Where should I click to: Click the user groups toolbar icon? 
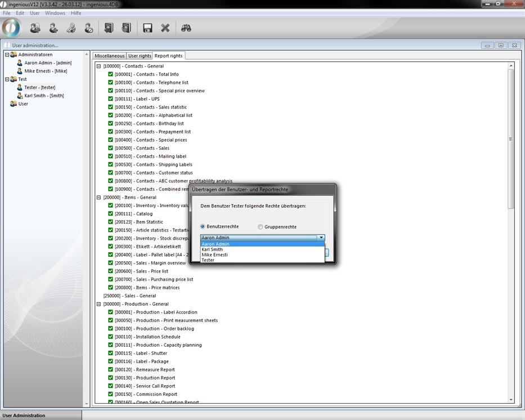click(x=35, y=28)
